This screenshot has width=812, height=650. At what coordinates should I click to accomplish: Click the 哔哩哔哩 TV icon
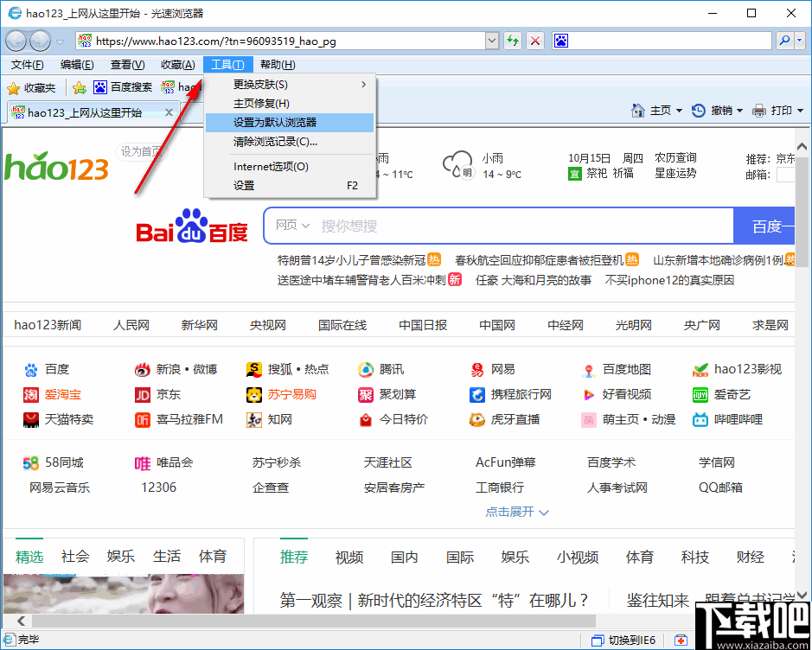tap(700, 420)
